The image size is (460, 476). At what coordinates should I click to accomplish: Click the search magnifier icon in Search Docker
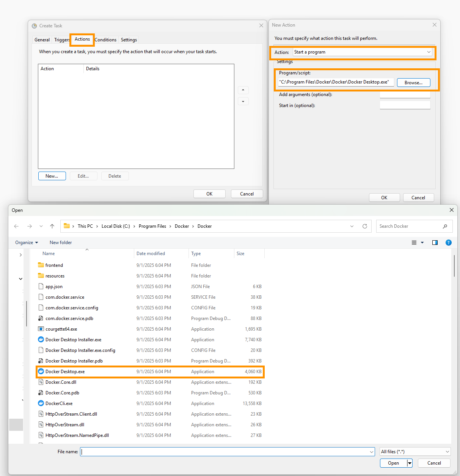(445, 226)
